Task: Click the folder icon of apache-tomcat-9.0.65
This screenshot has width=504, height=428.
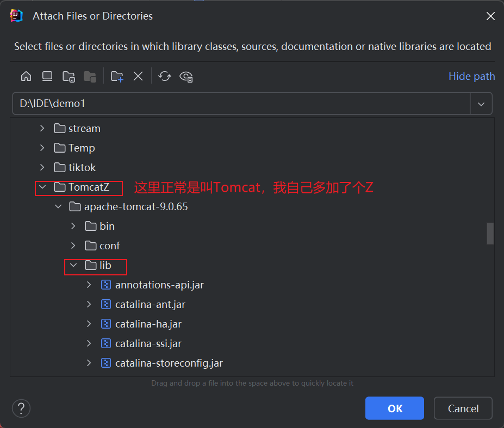Action: (75, 206)
